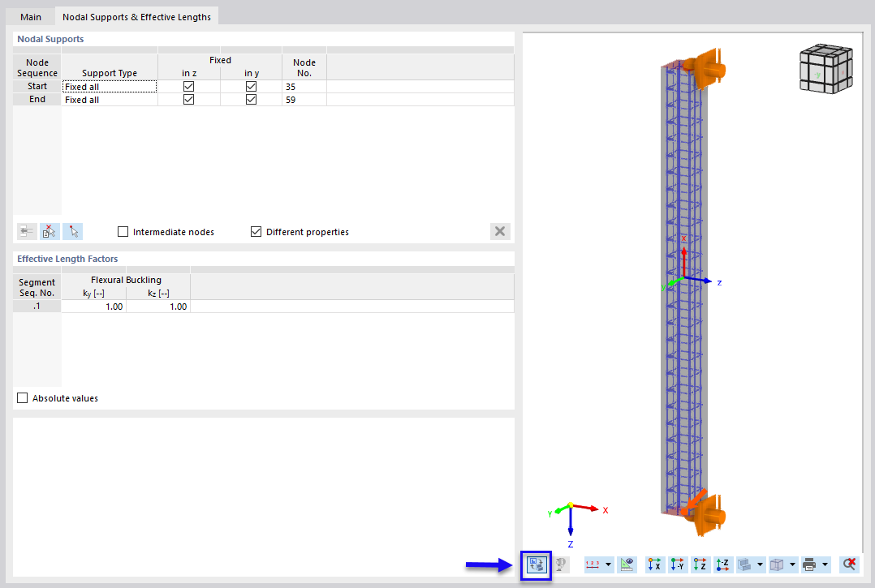Viewport: 875px width, 588px height.
Task: Show view in -Y direction
Action: coord(678,564)
